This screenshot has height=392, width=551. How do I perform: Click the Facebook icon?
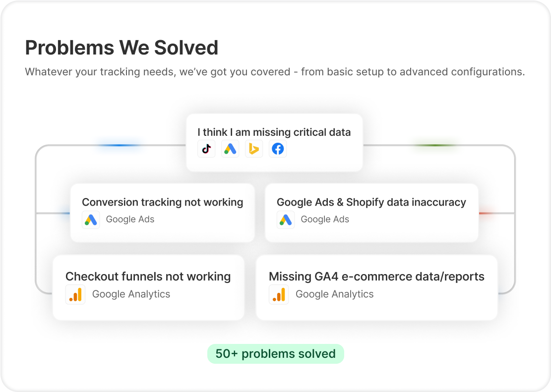click(x=278, y=149)
